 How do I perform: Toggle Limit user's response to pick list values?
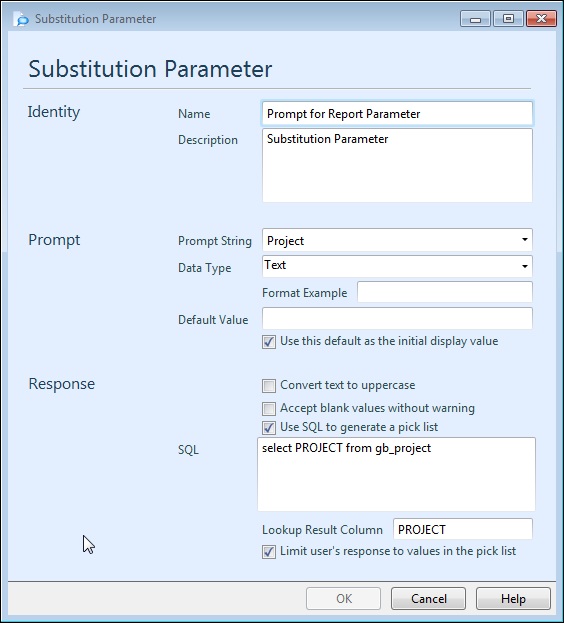pos(269,551)
